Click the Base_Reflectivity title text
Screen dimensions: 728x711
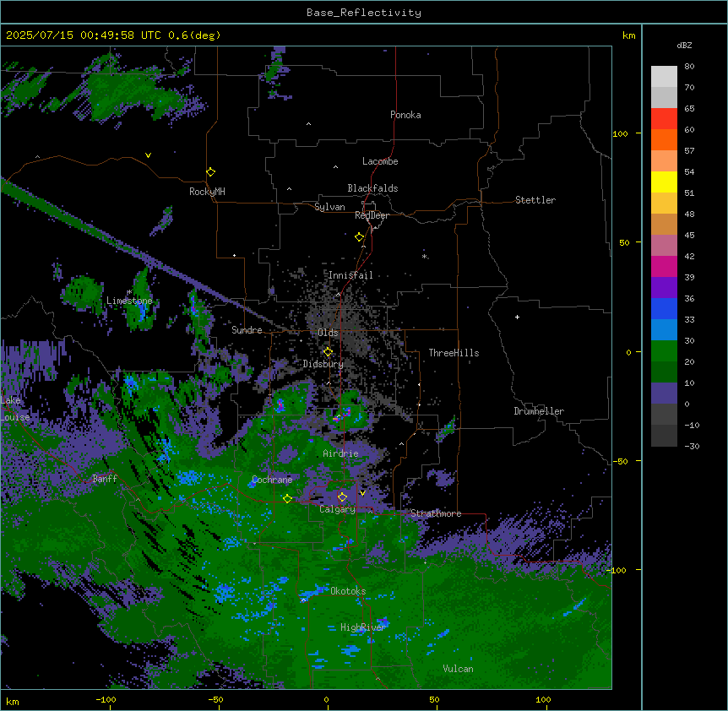[364, 13]
